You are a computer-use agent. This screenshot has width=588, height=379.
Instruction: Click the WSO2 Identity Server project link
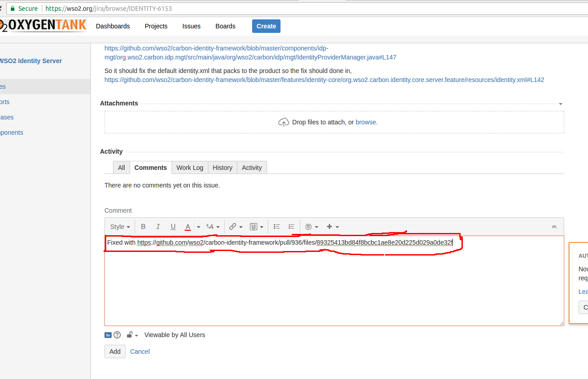click(31, 61)
